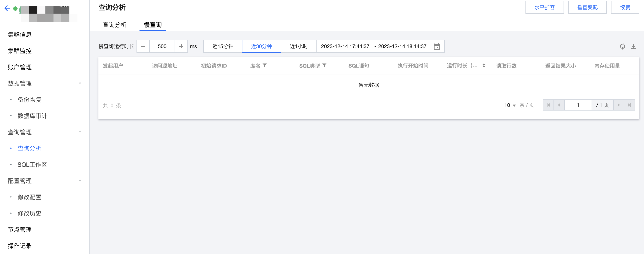Open SQL工作区 in the sidebar
Screen dimensions: 644x254
[x=32, y=165]
